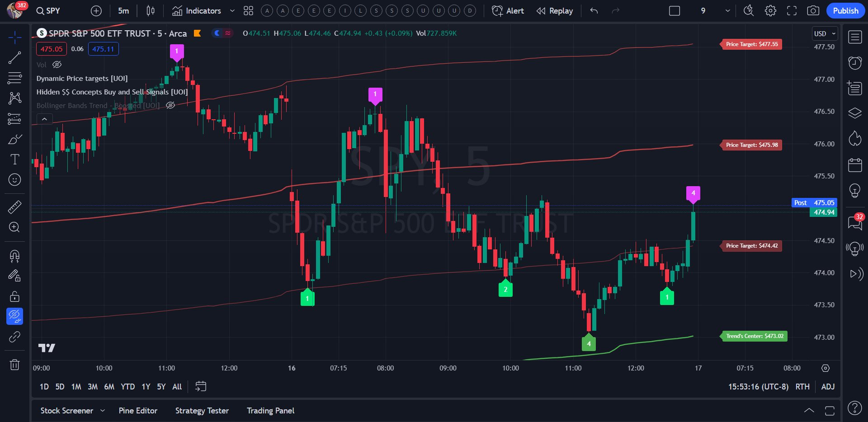
Task: Undo the last chart action
Action: (594, 11)
